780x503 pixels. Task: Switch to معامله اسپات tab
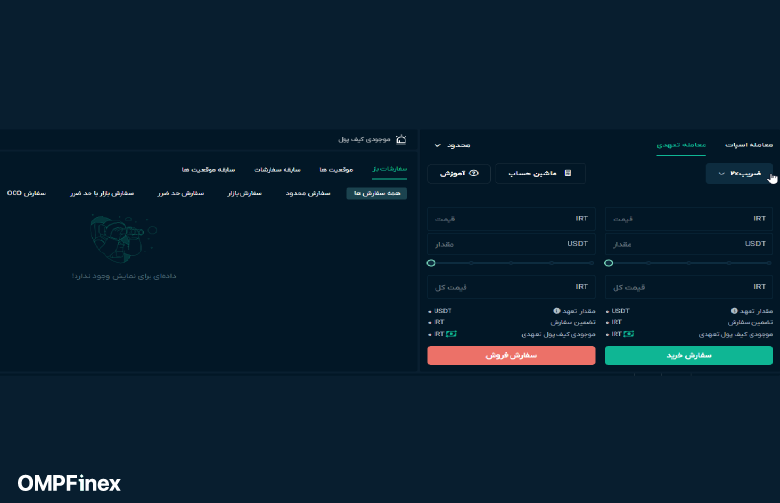click(x=749, y=145)
